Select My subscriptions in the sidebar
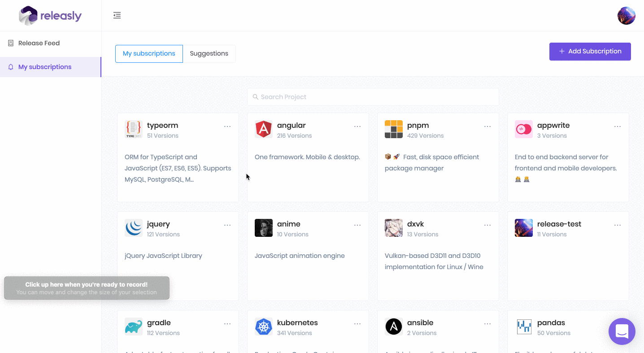 pos(51,67)
